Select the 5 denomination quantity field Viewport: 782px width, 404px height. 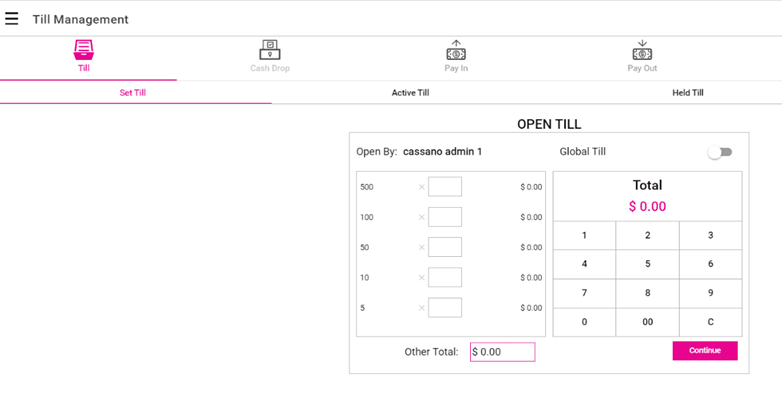point(445,308)
